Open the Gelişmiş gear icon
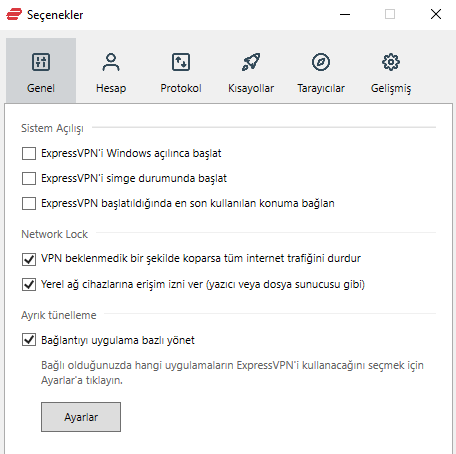The image size is (456, 454). click(x=391, y=62)
